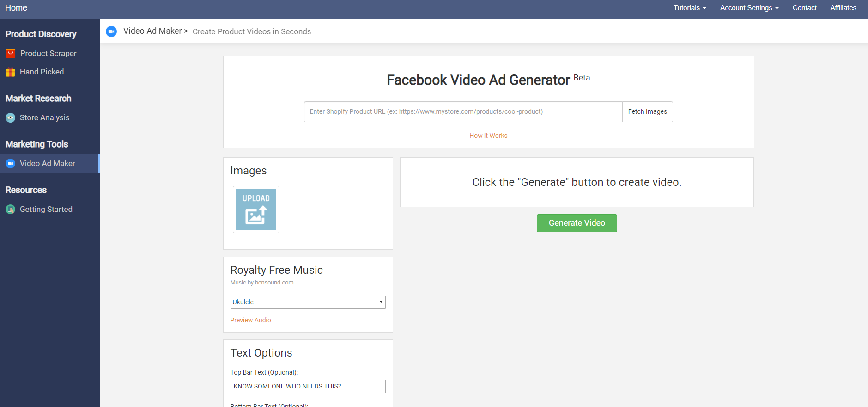
Task: Click the Store Analysis eye icon
Action: click(x=11, y=118)
